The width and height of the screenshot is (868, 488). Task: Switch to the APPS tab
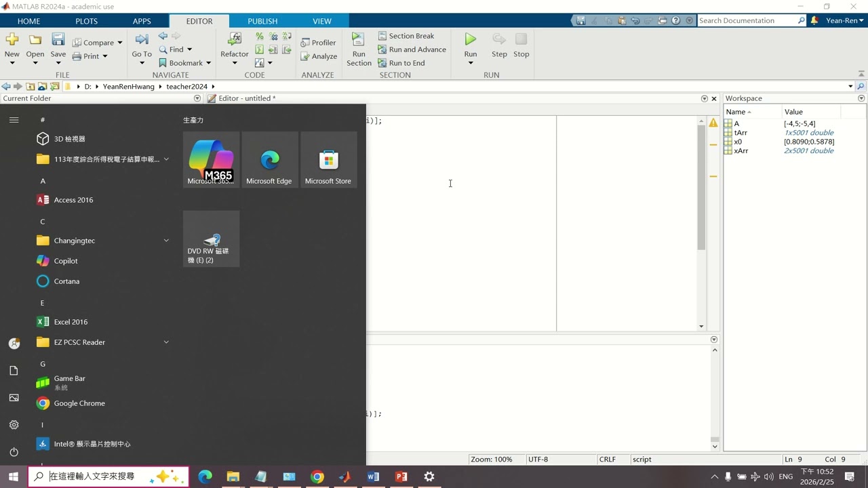coord(142,21)
